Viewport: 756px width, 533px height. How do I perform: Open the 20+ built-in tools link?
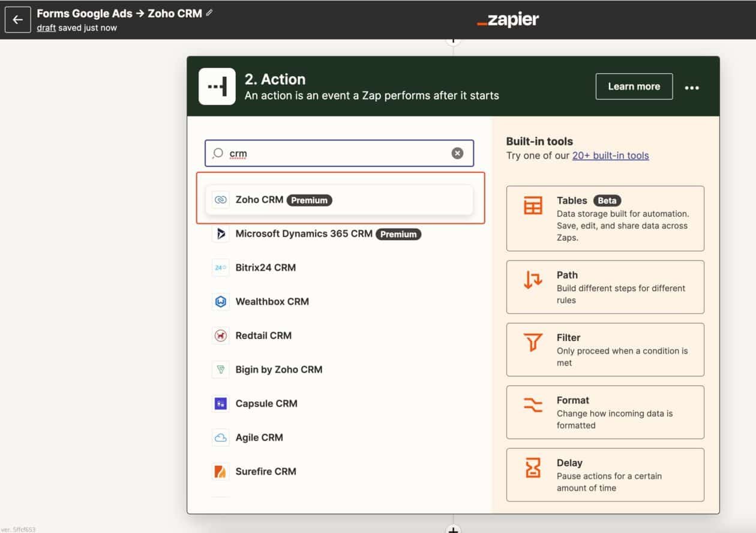[610, 155]
